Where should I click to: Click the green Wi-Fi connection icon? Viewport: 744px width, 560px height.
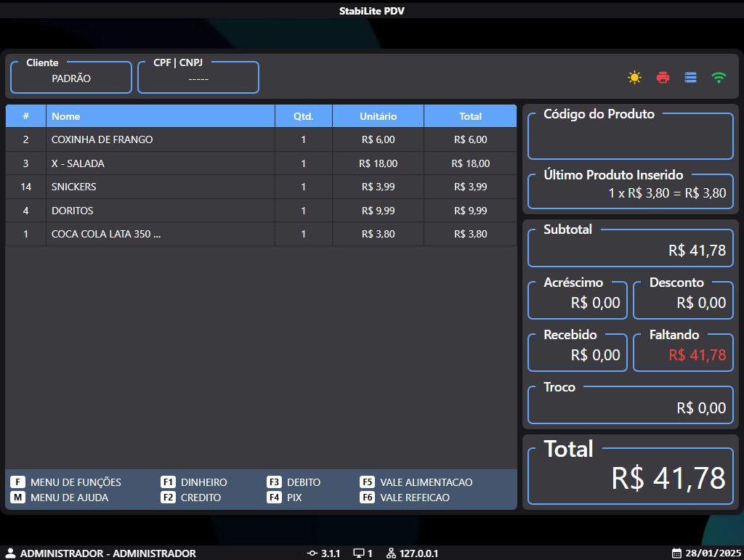719,78
